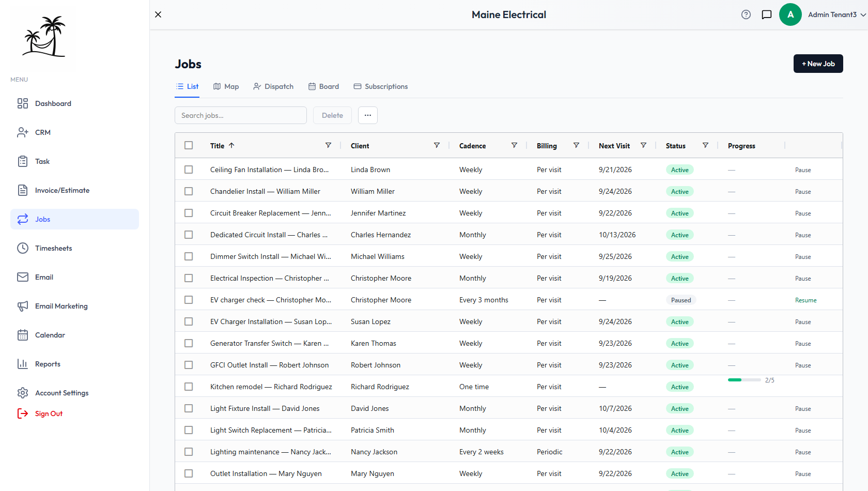The width and height of the screenshot is (868, 491).
Task: Filter the Billing column
Action: pos(576,145)
